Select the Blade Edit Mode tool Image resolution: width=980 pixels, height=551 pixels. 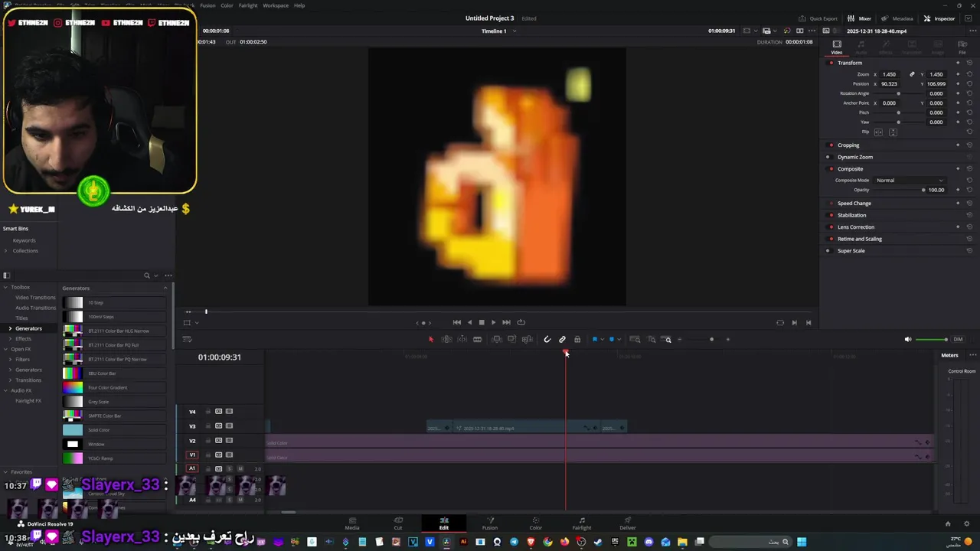click(477, 339)
